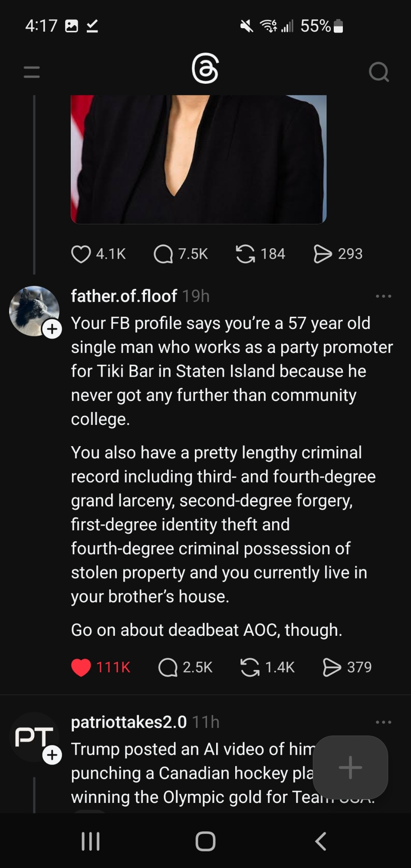The height and width of the screenshot is (868, 411).
Task: Tap the Threads logo at top
Action: [205, 69]
